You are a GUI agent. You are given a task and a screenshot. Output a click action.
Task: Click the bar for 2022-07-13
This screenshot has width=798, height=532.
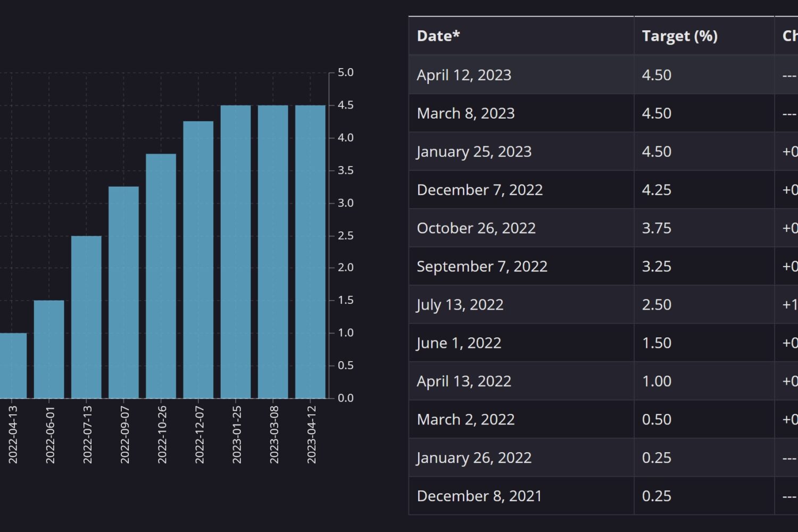(86, 317)
